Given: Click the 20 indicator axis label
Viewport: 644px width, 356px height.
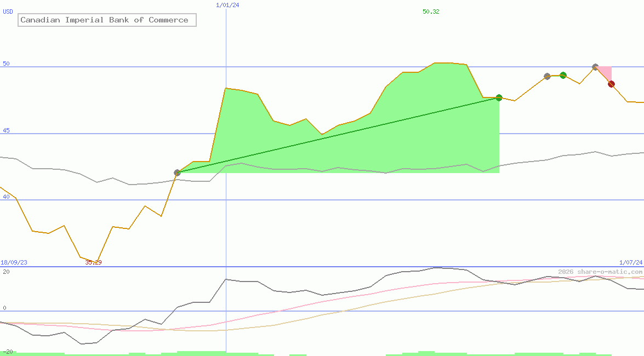Looking at the screenshot, I should (6, 272).
